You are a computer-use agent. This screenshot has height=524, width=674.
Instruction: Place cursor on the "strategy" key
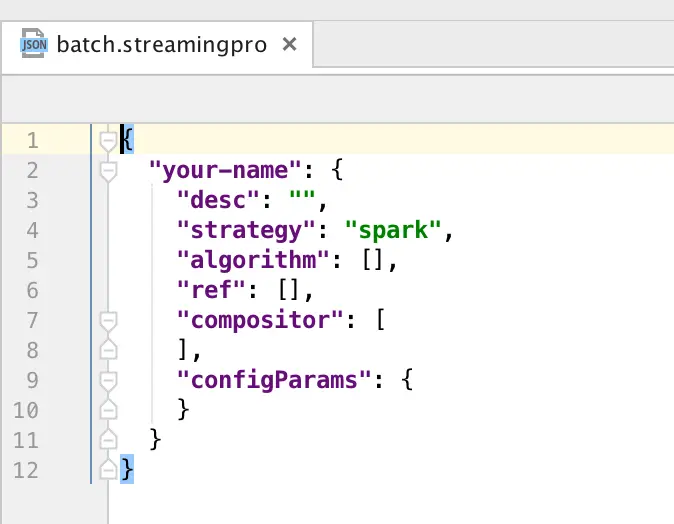[246, 230]
